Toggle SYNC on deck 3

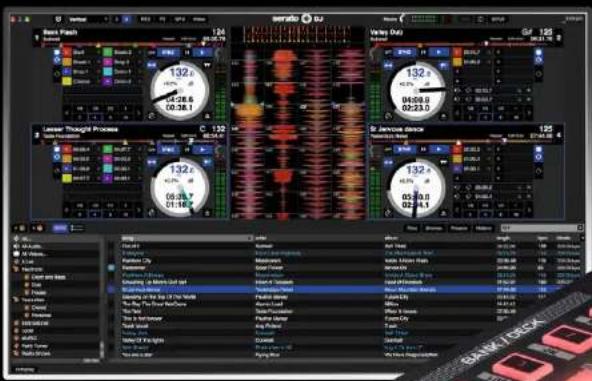point(168,150)
